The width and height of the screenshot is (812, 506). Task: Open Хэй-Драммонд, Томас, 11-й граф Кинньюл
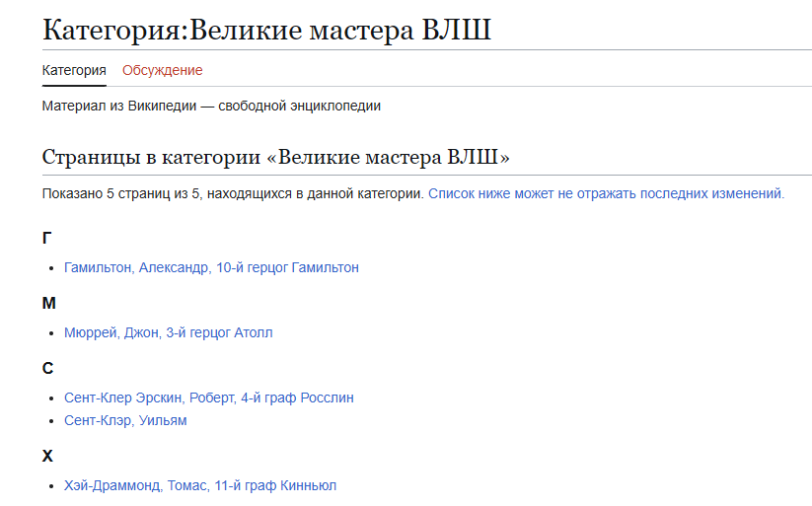click(x=200, y=485)
